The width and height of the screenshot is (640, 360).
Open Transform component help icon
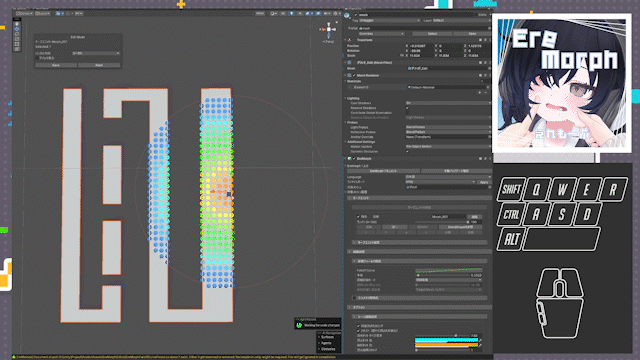pyautogui.click(x=480, y=40)
